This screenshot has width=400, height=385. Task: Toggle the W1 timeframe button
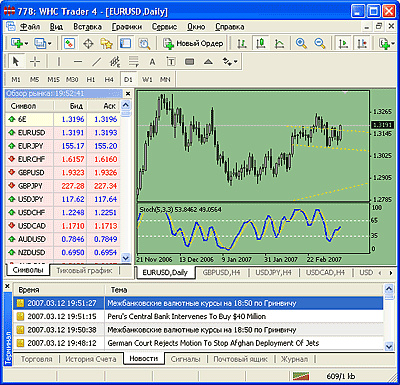click(147, 80)
